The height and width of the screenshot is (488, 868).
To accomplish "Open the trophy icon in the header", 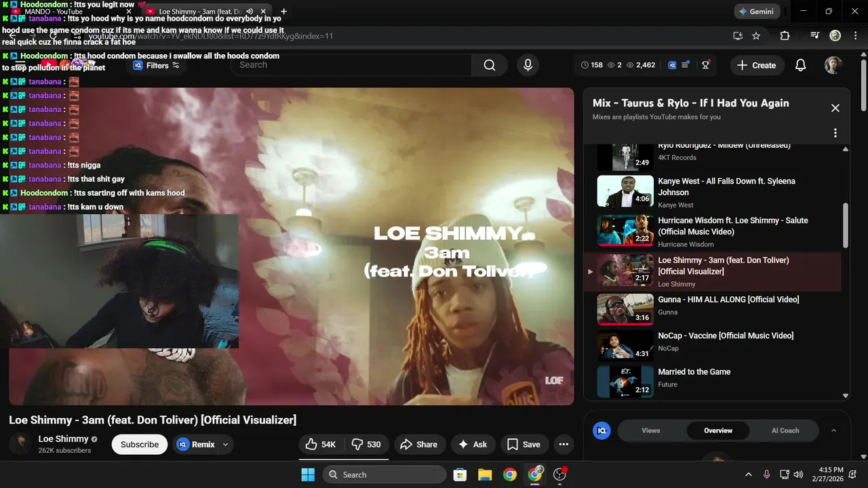I will click(x=706, y=65).
